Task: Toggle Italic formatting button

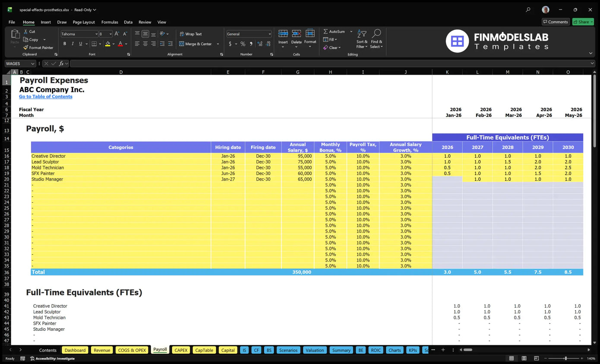Action: click(x=73, y=44)
